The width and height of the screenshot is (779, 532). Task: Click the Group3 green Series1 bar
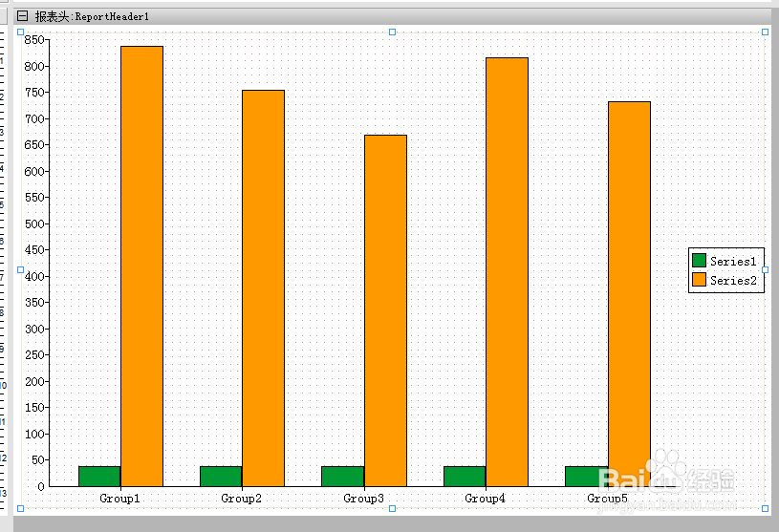(x=343, y=477)
